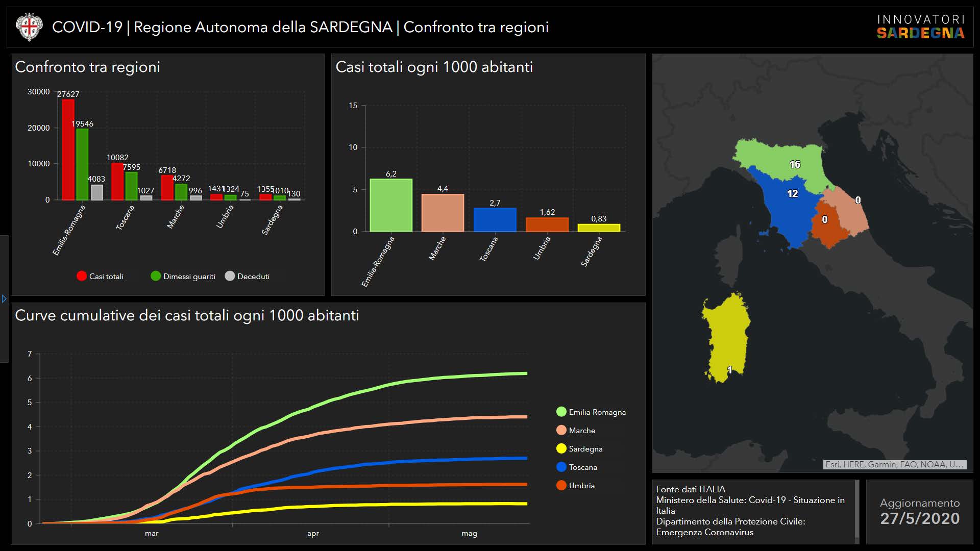980x551 pixels.
Task: Toggle Marche curve legend entry
Action: [576, 430]
